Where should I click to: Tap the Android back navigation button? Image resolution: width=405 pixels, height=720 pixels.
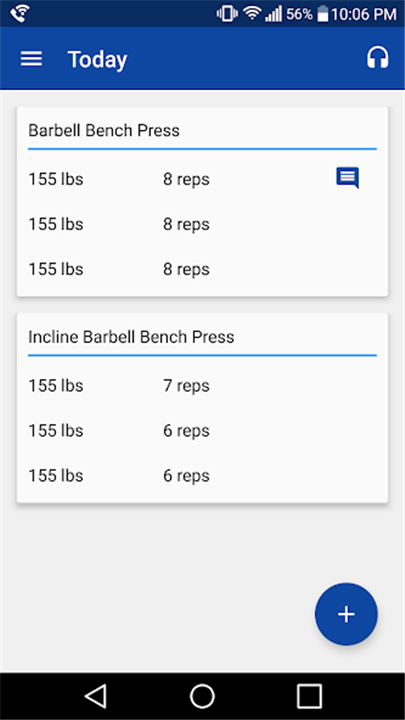click(96, 696)
